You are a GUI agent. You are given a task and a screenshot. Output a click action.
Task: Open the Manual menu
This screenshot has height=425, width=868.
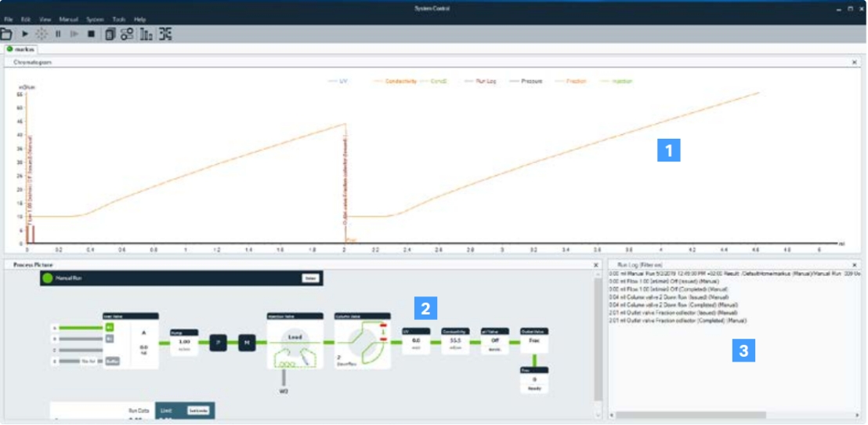pos(68,18)
